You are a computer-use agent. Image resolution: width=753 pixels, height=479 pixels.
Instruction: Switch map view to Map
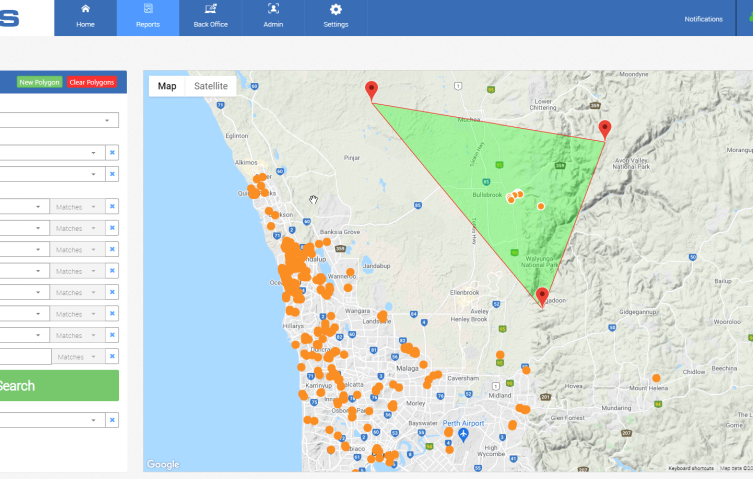point(167,86)
